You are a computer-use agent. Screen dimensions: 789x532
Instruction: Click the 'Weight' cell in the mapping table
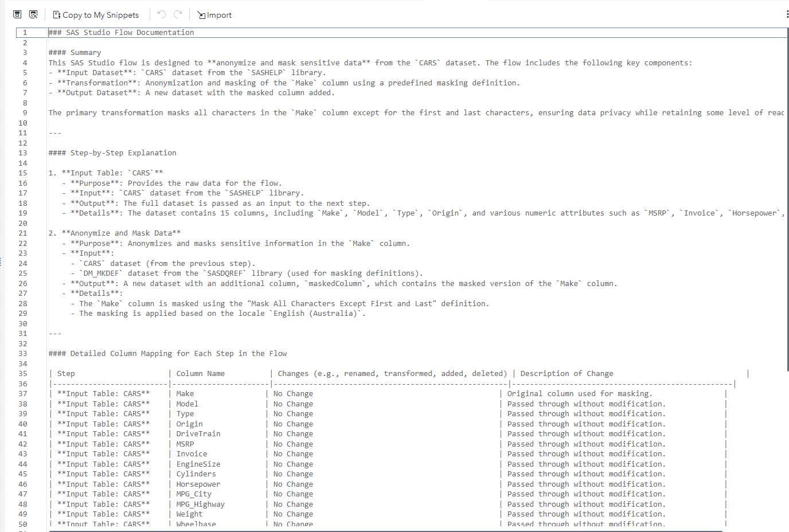tap(190, 514)
